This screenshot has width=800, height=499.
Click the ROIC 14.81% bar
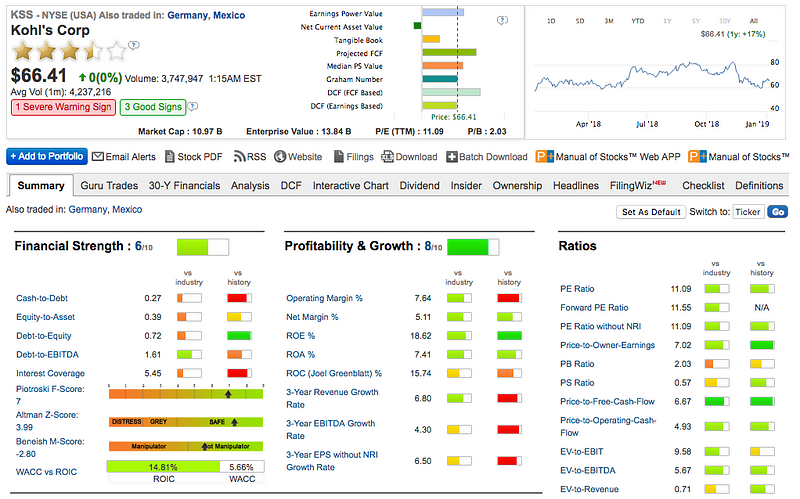[163, 466]
